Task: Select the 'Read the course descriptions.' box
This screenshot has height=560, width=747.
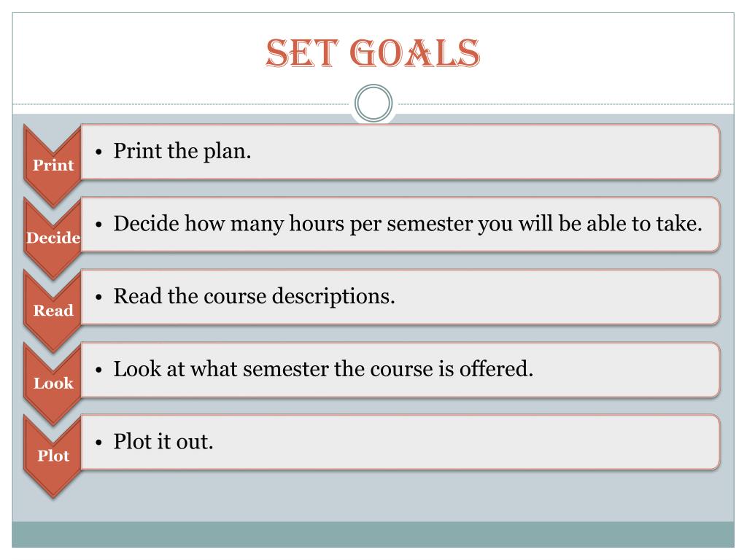Action: coord(400,297)
